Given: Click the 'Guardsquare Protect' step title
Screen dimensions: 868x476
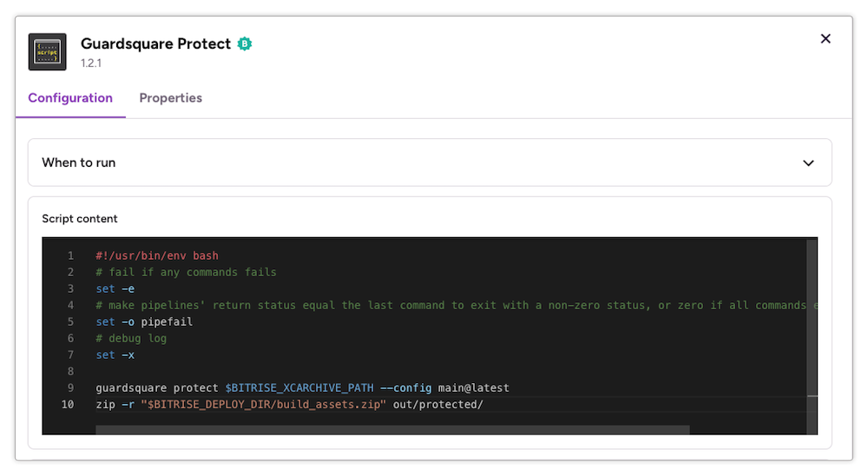Looking at the screenshot, I should pos(155,43).
